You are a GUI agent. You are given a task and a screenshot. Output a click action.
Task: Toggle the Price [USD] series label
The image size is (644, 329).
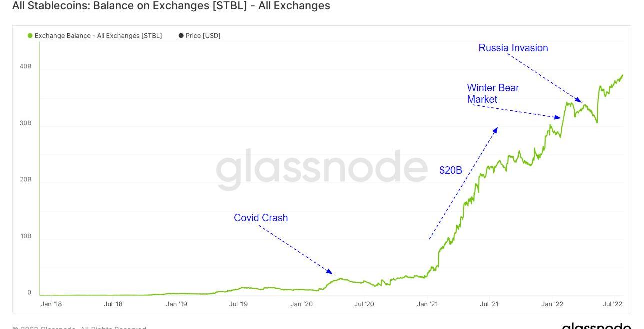point(203,36)
